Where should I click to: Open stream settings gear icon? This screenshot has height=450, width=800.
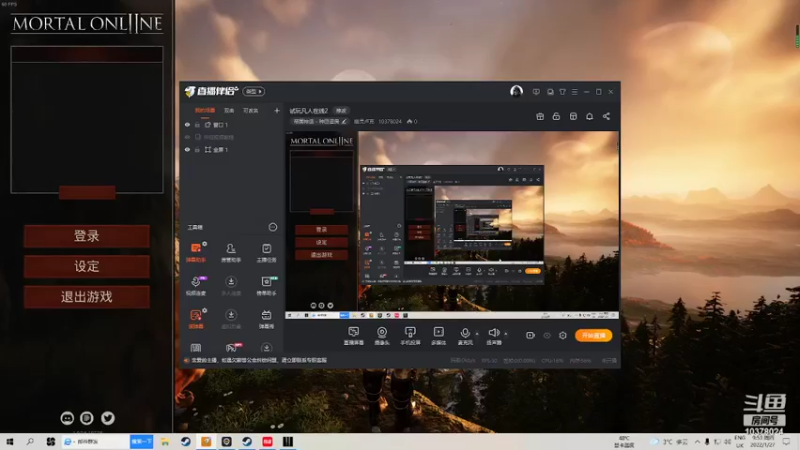click(x=563, y=335)
